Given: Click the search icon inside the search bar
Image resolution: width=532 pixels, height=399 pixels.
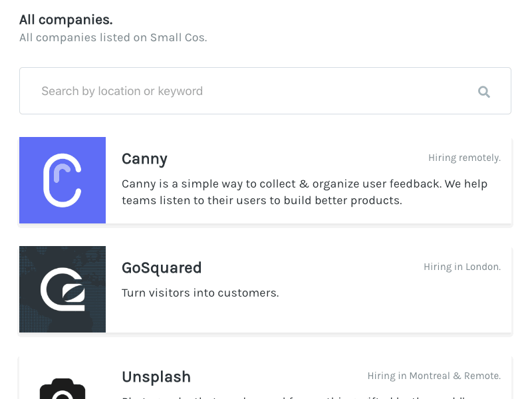Looking at the screenshot, I should pyautogui.click(x=484, y=91).
